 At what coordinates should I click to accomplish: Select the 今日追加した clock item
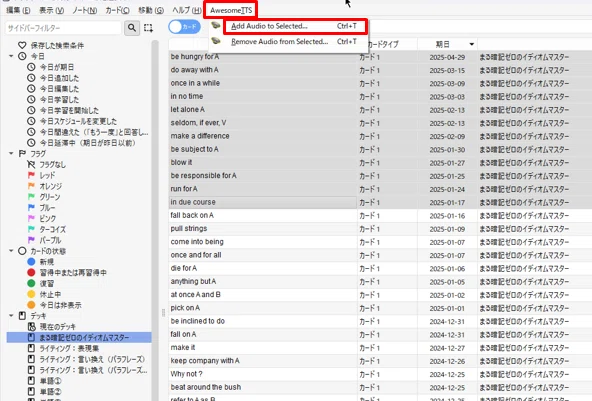(x=53, y=78)
